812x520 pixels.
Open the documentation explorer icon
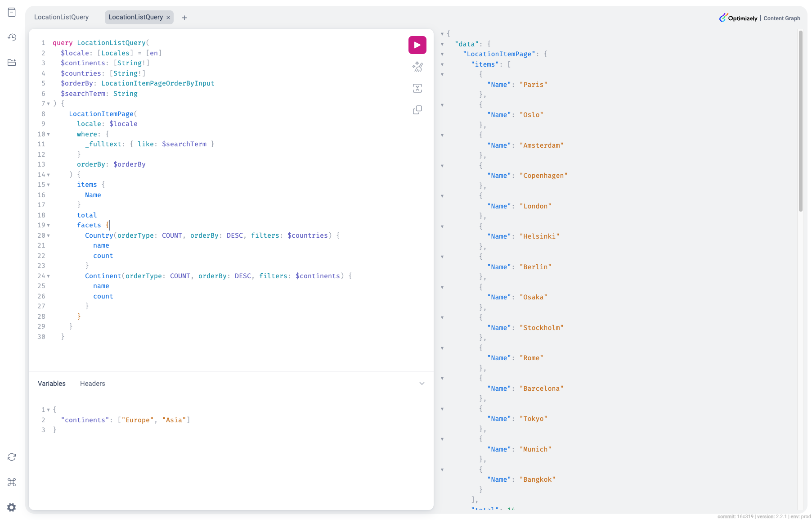coord(12,12)
